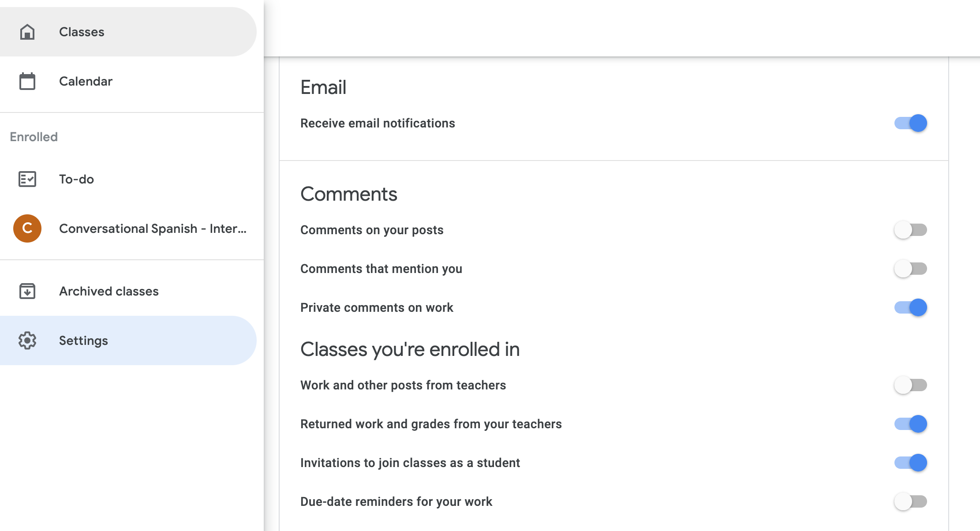The width and height of the screenshot is (980, 531).
Task: Click the Conversational Spanish orange icon
Action: pos(27,228)
